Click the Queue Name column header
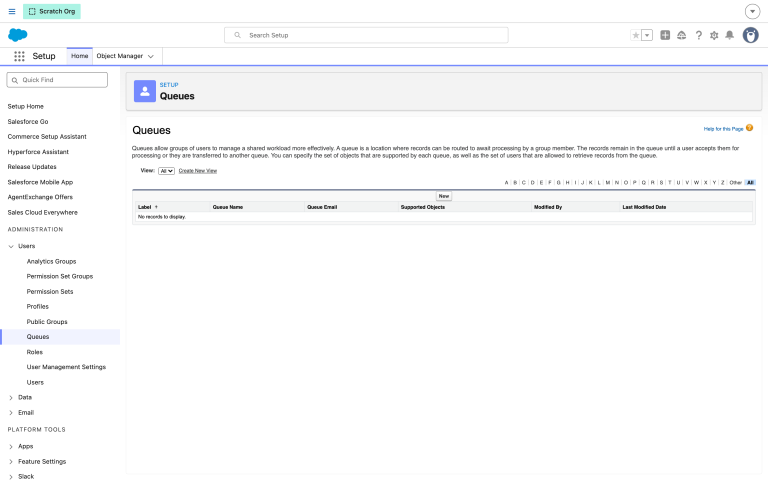Viewport: 768px width, 480px height. point(228,207)
